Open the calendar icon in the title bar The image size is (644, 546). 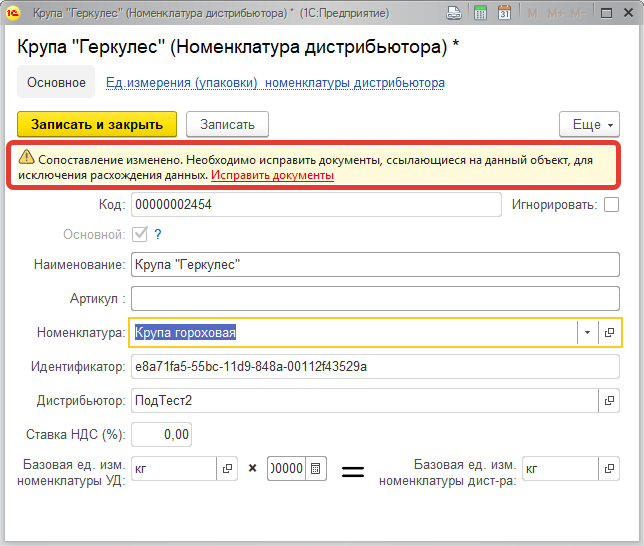tap(504, 13)
